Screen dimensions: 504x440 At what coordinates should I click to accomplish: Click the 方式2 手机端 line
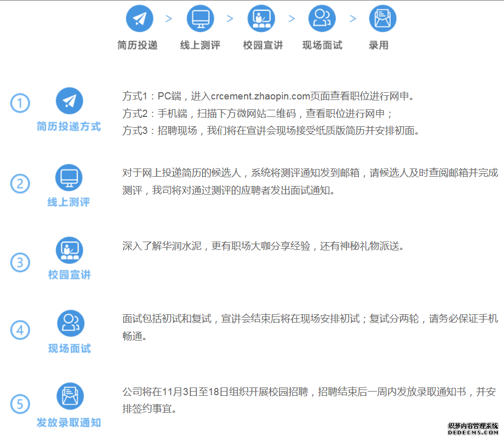point(257,113)
